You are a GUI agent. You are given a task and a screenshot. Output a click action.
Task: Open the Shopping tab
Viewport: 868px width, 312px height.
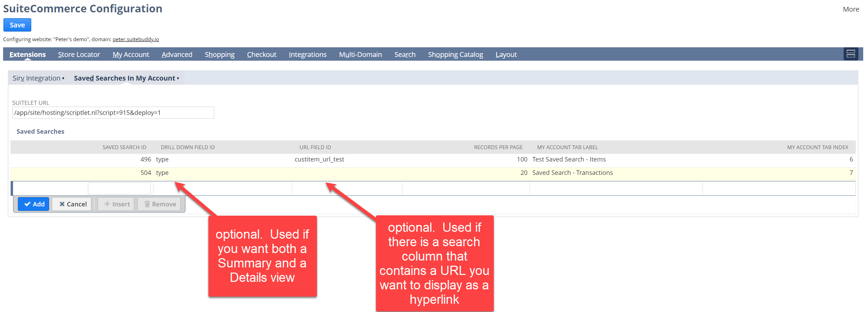(x=220, y=55)
